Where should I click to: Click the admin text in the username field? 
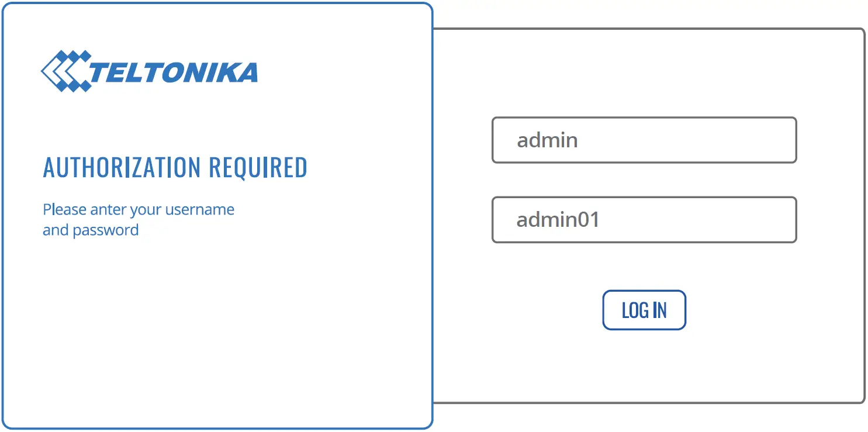(x=547, y=140)
